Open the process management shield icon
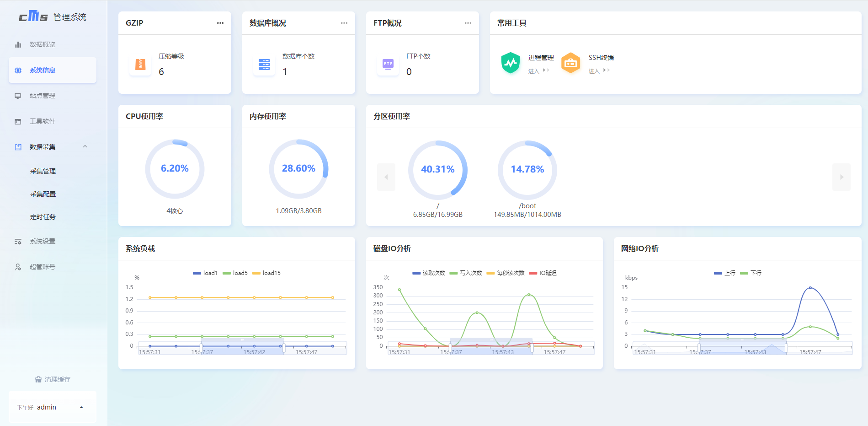 click(x=510, y=63)
